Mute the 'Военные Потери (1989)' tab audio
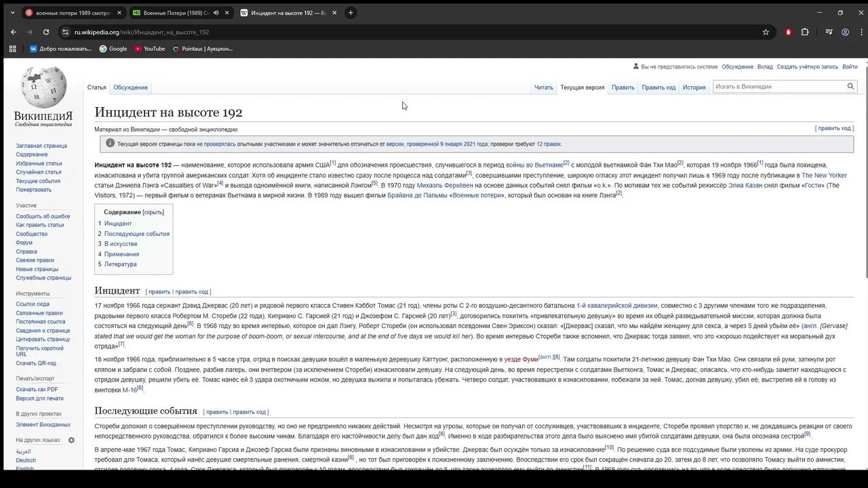868x488 pixels. [216, 13]
